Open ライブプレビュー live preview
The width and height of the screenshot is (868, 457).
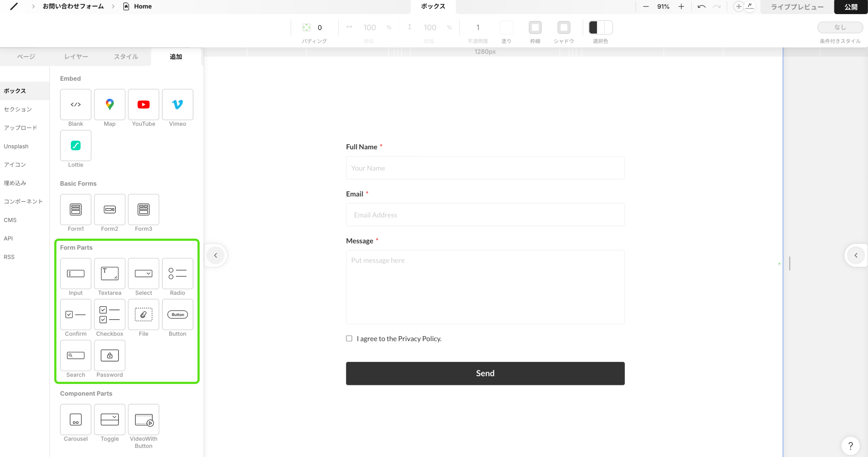(797, 7)
